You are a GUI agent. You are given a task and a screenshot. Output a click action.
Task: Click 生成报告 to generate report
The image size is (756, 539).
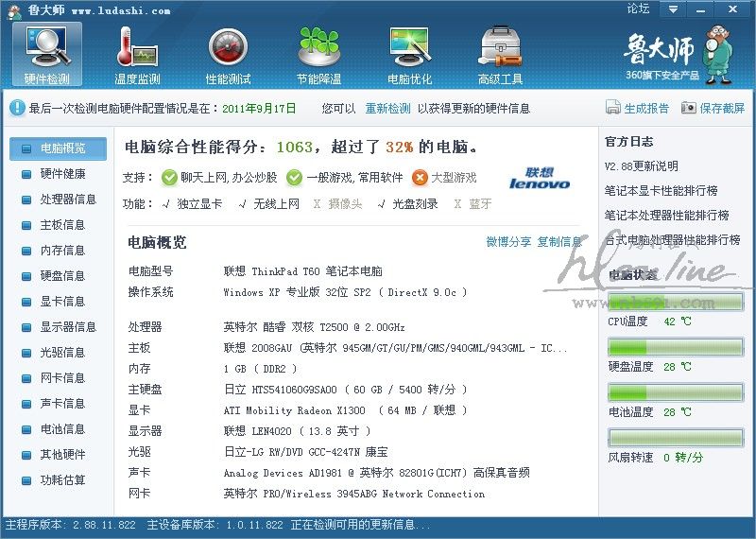pos(637,108)
